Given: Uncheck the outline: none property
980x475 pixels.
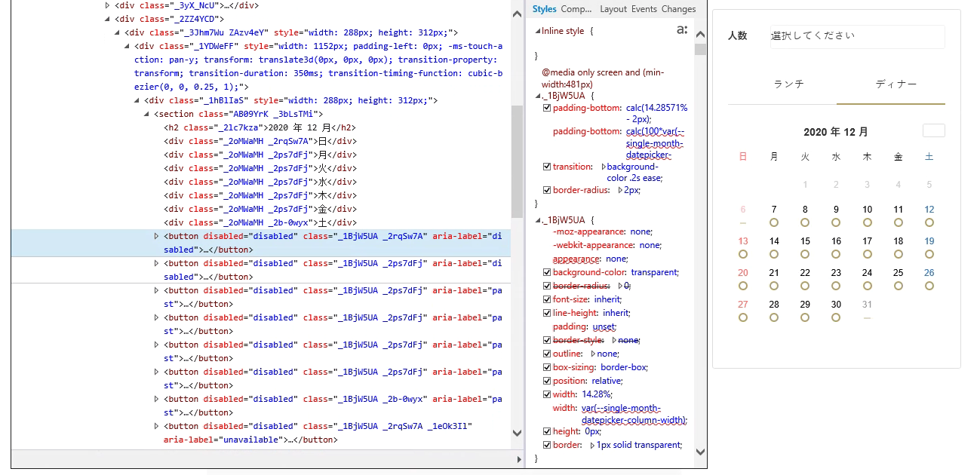Looking at the screenshot, I should click(x=546, y=353).
